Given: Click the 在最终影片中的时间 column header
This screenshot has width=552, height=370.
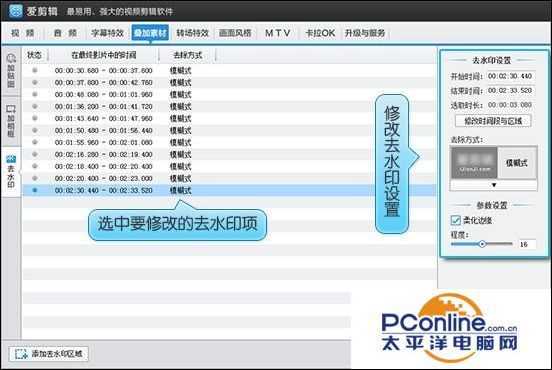Looking at the screenshot, I should pyautogui.click(x=104, y=55).
